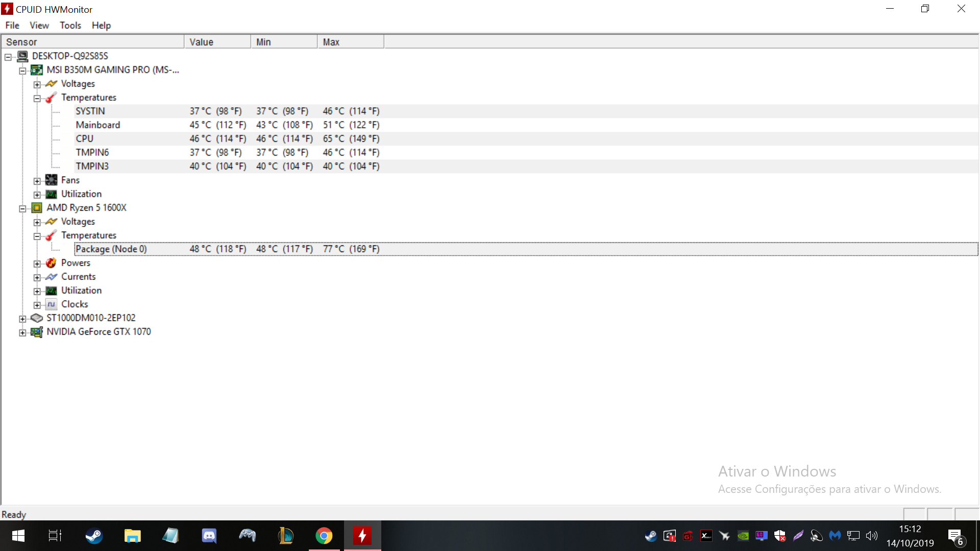The width and height of the screenshot is (980, 551).
Task: Click the Currents waveform icon
Action: tap(51, 277)
